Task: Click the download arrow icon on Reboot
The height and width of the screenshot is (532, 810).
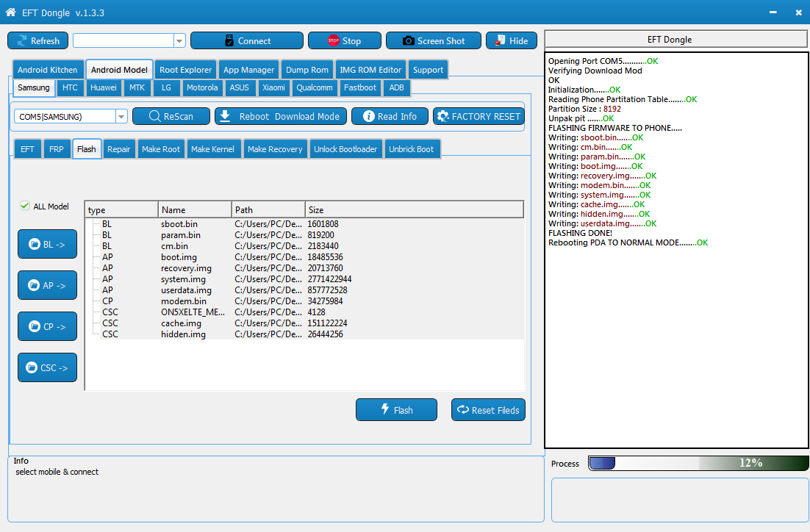Action: tap(225, 115)
